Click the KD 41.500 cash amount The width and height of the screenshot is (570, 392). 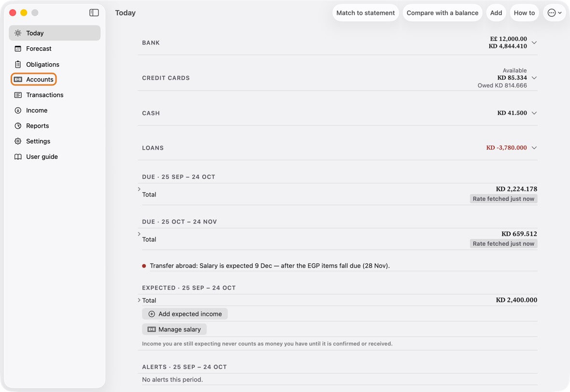[512, 113]
